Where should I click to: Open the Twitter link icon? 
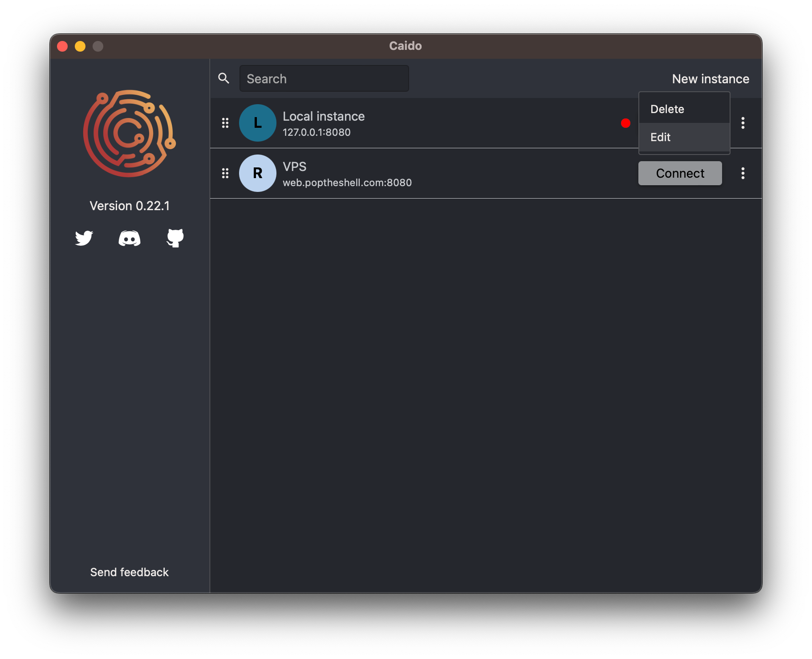click(x=84, y=238)
